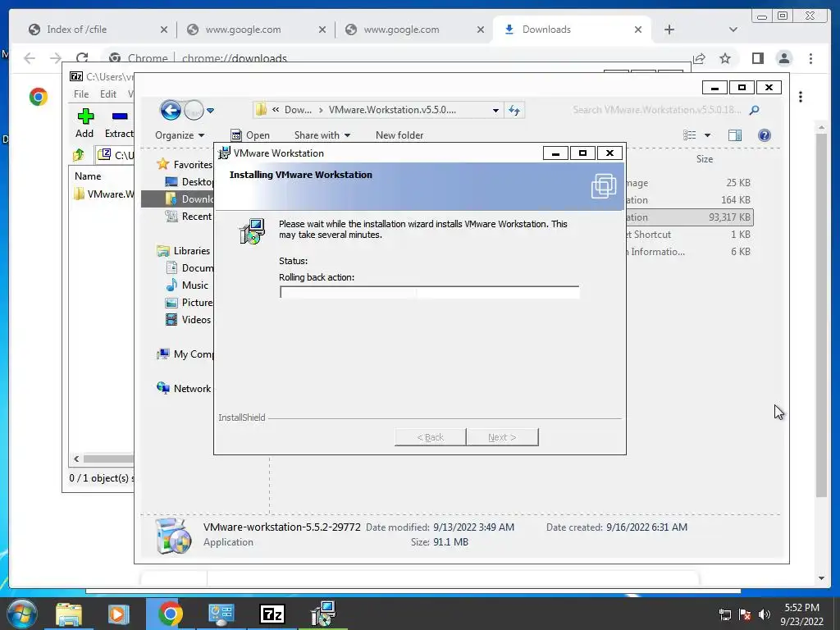The image size is (840, 630).
Task: Click the VMware installer title bar icon
Action: click(224, 153)
